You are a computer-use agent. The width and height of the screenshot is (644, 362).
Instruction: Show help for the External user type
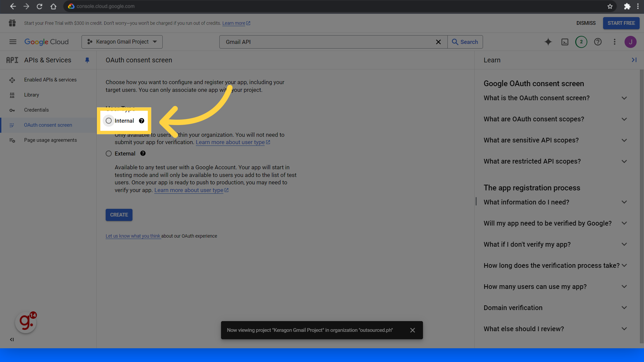tap(143, 154)
